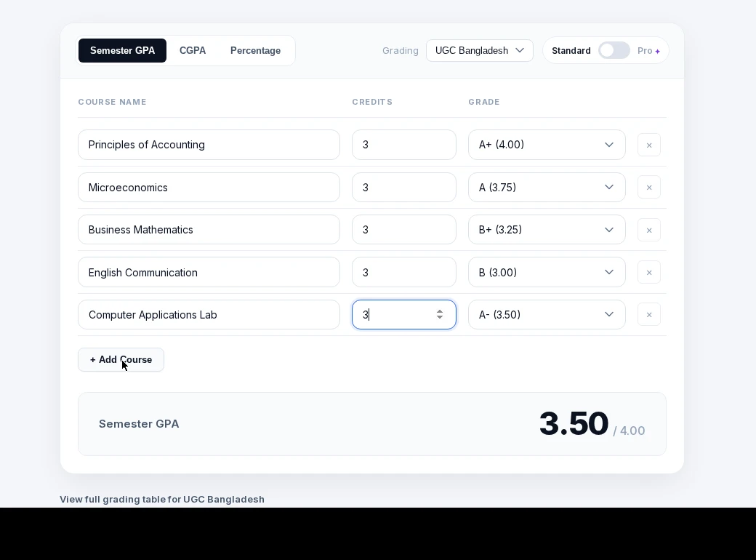Click credits field for Principles of Accounting
The height and width of the screenshot is (560, 756).
[404, 145]
